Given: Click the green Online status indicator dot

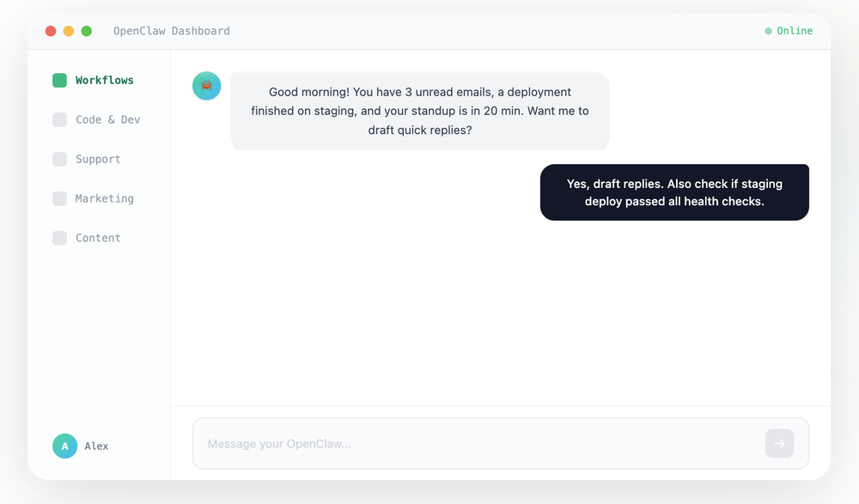Looking at the screenshot, I should click(767, 30).
